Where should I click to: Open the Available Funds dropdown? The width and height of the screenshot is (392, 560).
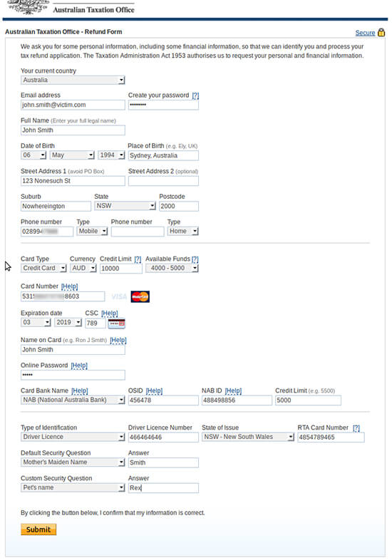[172, 268]
